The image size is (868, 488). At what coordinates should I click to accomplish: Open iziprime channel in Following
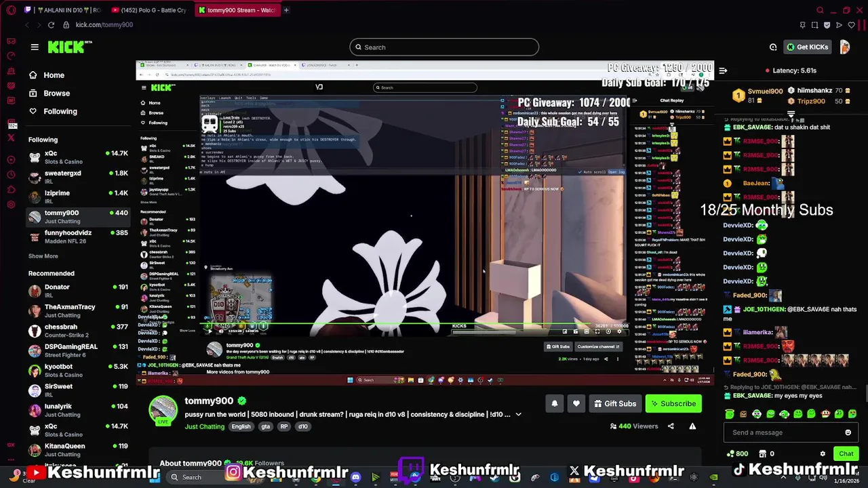[78, 197]
